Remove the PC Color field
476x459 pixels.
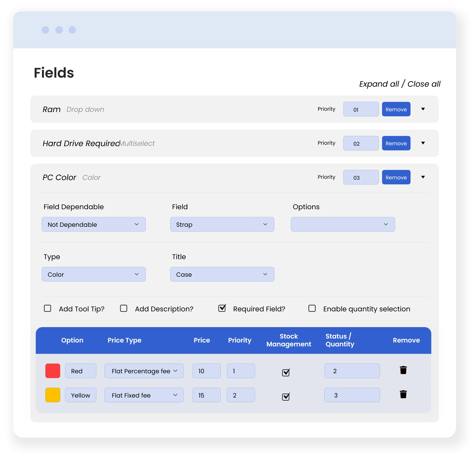(x=396, y=177)
